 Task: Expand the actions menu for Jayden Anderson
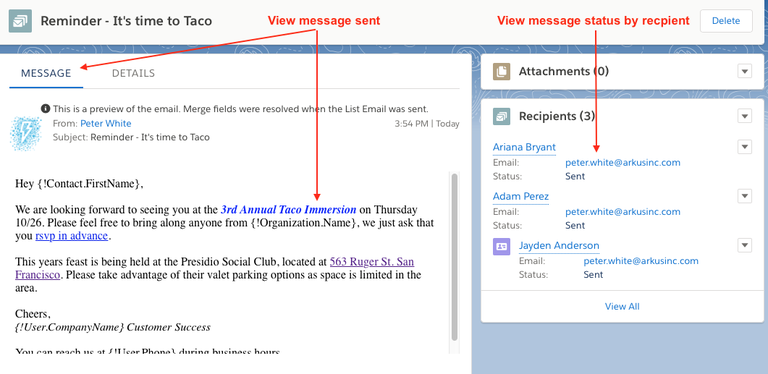coord(744,245)
